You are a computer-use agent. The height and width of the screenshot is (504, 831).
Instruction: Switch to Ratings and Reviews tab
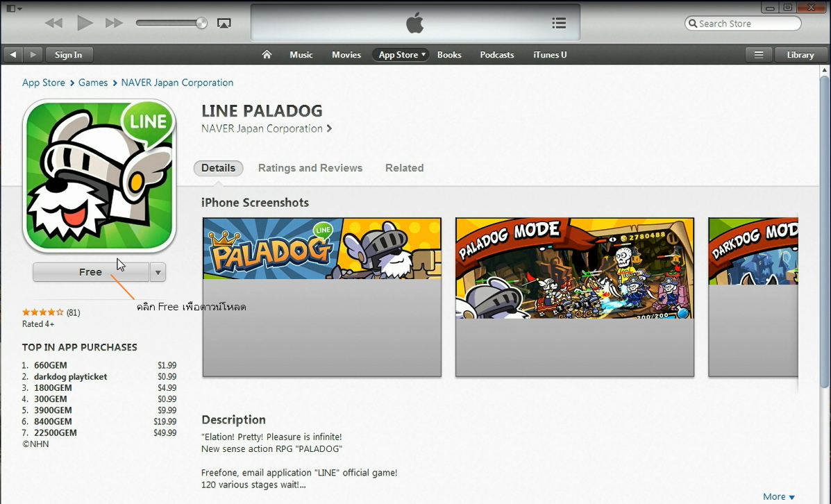pyautogui.click(x=310, y=168)
